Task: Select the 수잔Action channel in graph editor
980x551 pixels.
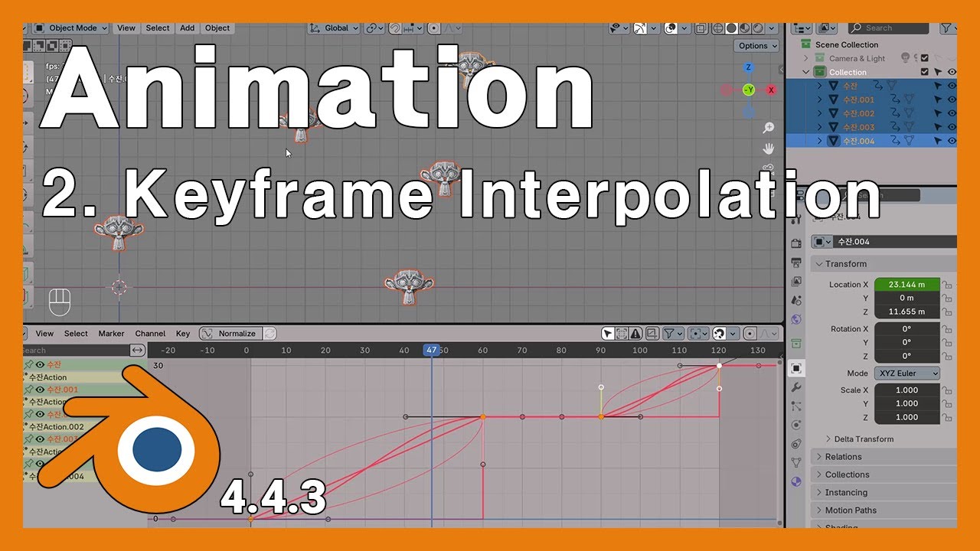Action: pos(47,377)
